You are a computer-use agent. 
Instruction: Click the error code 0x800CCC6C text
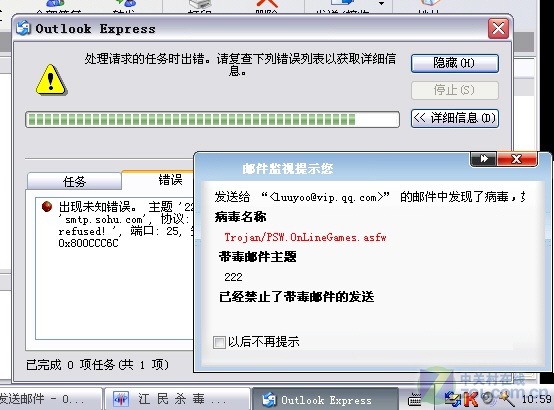tap(88, 243)
